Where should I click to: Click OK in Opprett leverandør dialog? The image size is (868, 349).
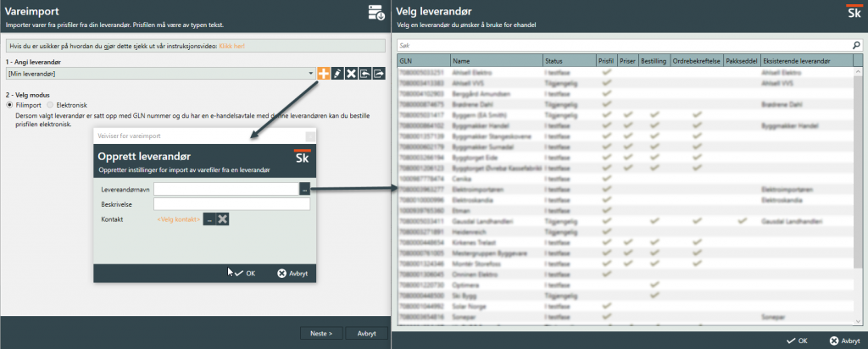(x=244, y=274)
